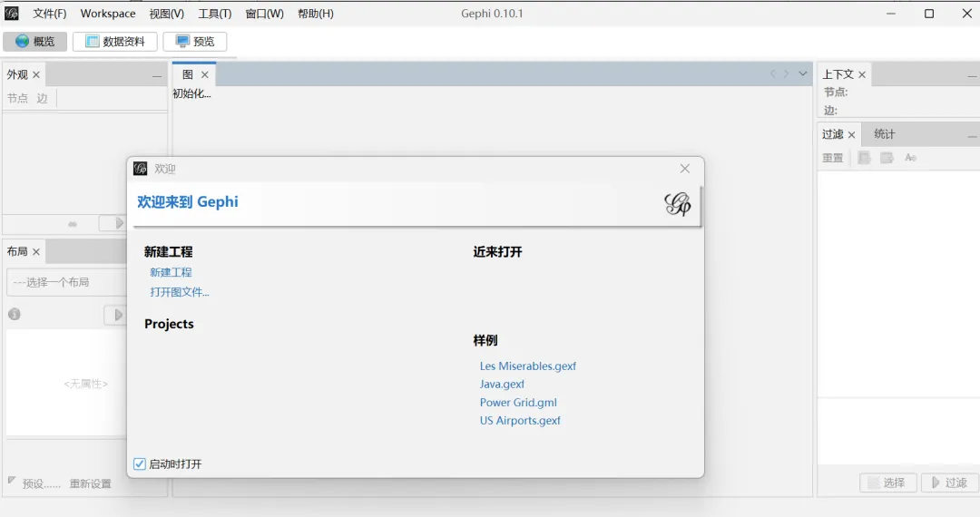Click the link icon in appearance panel
Viewport: 980px width, 517px height.
(x=73, y=223)
